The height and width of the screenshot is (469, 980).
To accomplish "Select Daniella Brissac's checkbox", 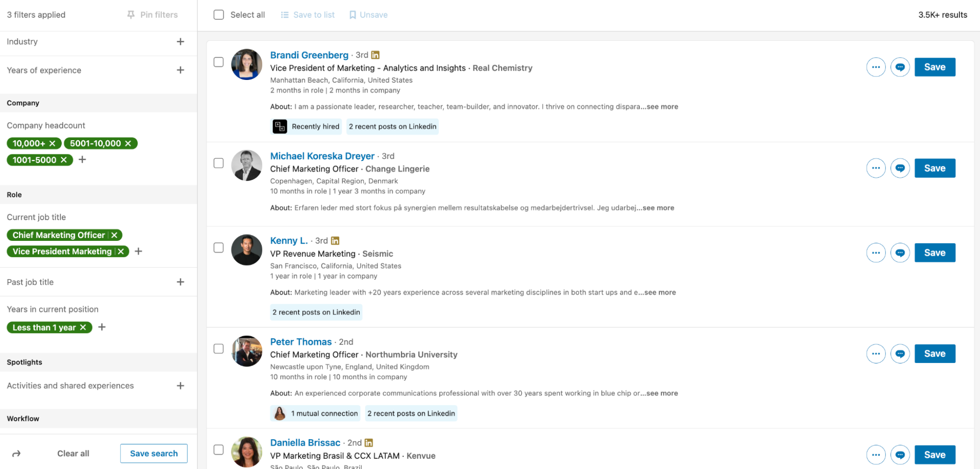I will (219, 450).
